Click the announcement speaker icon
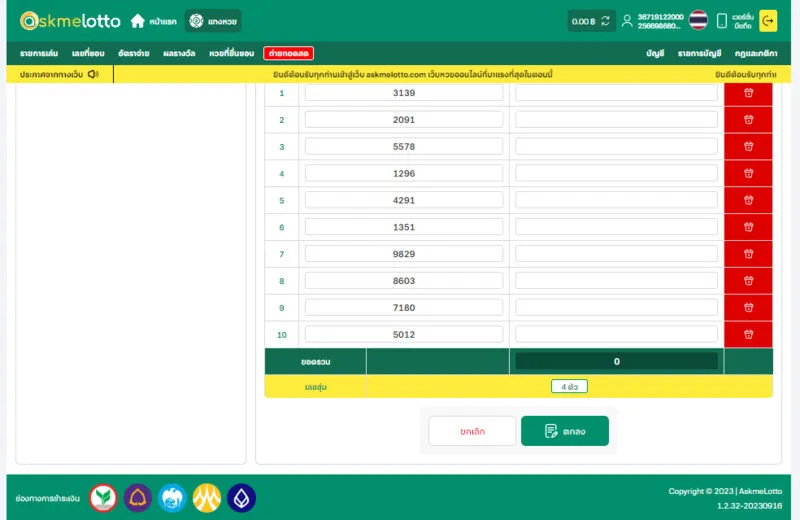This screenshot has width=800, height=520. pos(93,74)
